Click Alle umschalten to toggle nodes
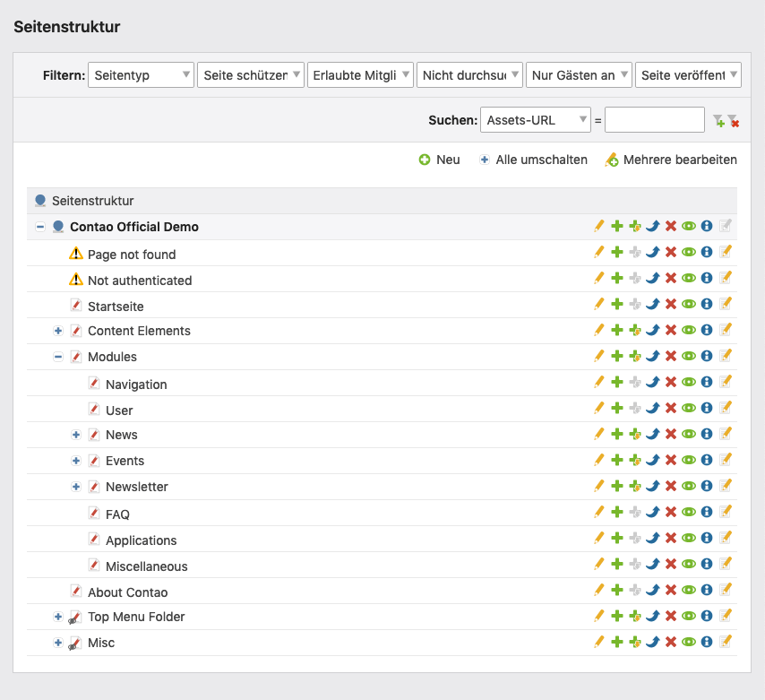 tap(533, 160)
